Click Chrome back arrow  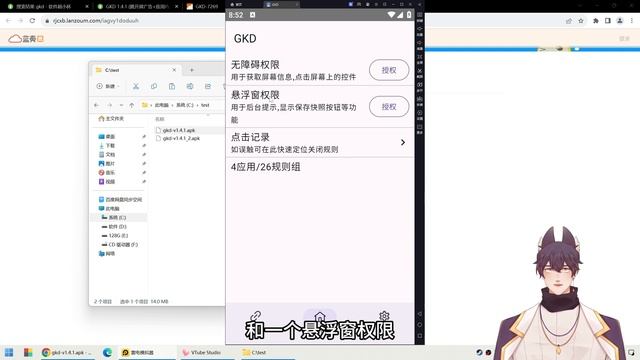pos(9,20)
